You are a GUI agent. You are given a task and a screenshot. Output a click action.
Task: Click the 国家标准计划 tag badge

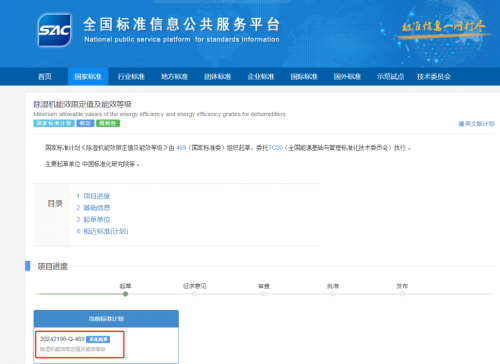(x=54, y=123)
